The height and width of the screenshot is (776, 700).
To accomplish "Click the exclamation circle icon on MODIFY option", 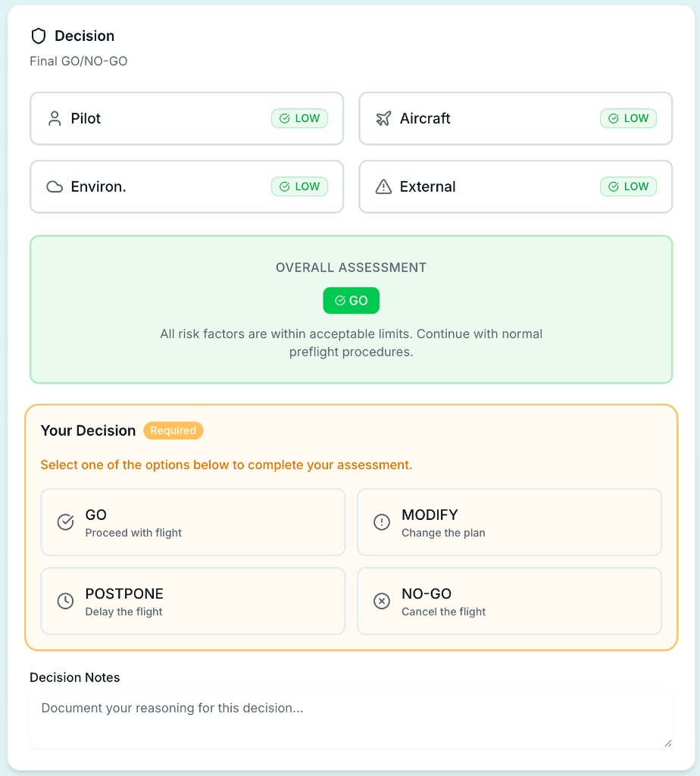I will tap(381, 522).
